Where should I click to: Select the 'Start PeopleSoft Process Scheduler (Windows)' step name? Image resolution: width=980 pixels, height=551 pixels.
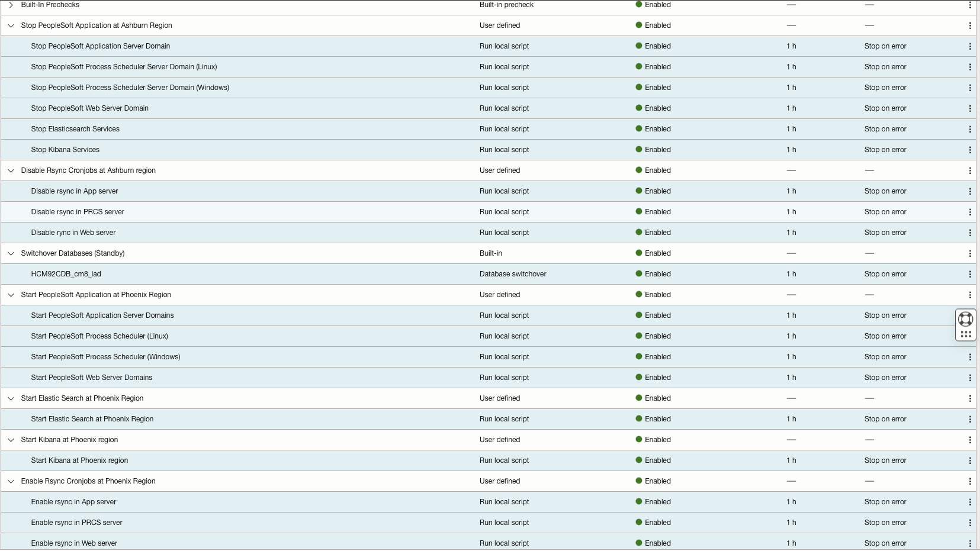tap(105, 357)
